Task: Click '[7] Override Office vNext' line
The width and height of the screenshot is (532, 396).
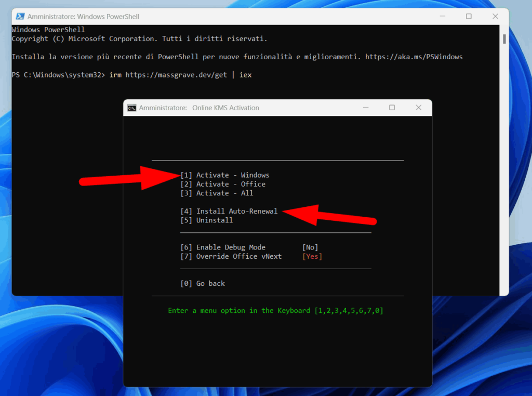Action: point(231,257)
